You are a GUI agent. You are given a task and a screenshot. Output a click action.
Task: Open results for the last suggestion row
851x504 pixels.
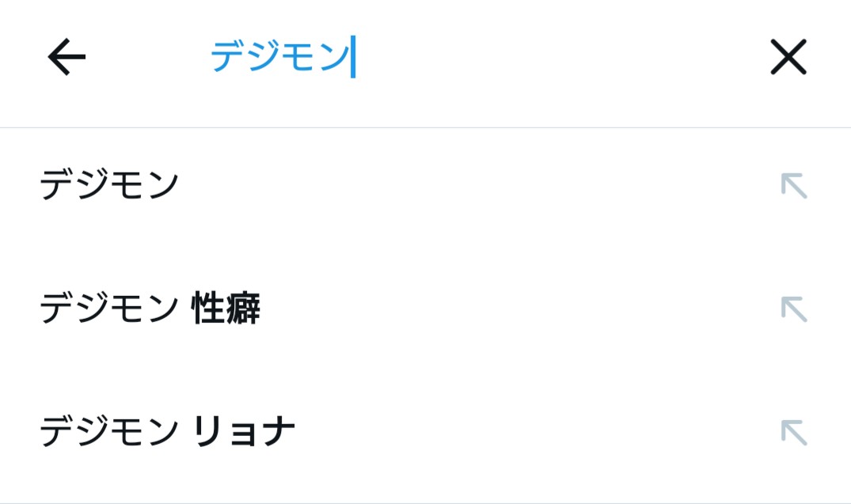[x=167, y=432]
